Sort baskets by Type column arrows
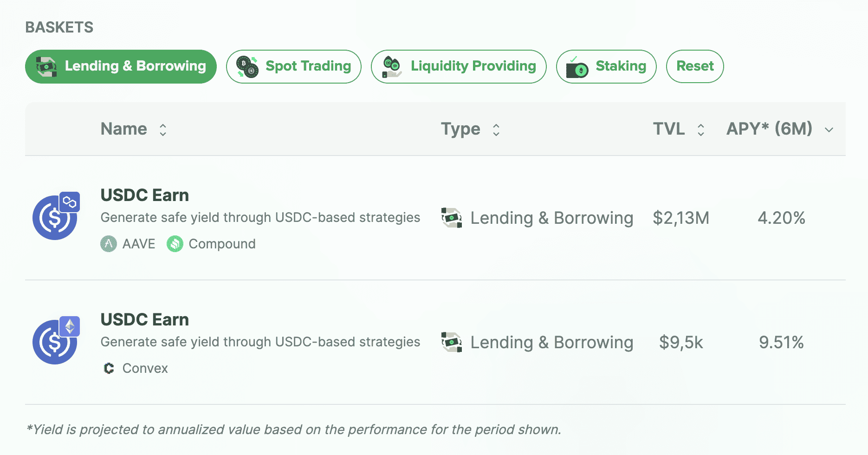This screenshot has height=455, width=868. (496, 130)
